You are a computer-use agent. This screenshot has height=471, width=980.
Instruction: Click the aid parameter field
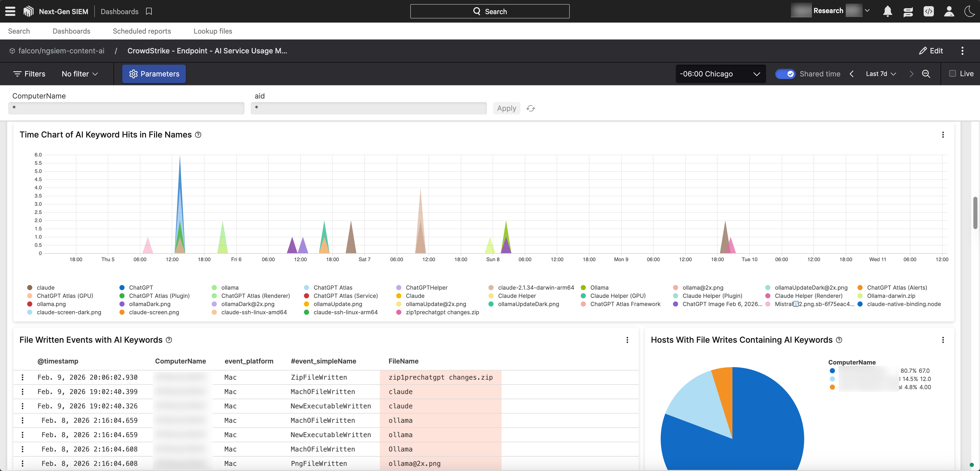[369, 108]
